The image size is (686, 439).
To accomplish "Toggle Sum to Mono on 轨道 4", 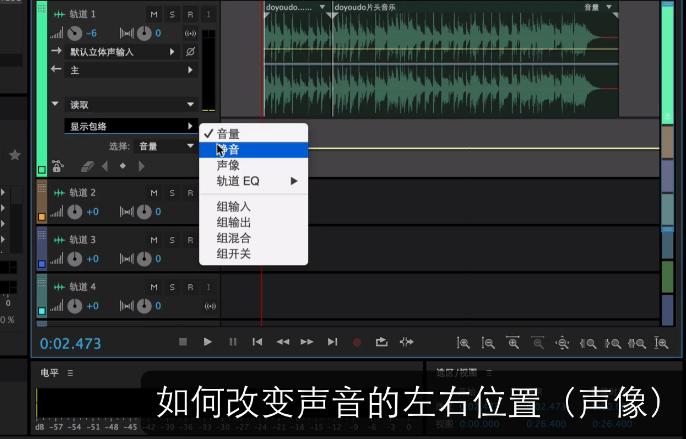I will [210, 306].
